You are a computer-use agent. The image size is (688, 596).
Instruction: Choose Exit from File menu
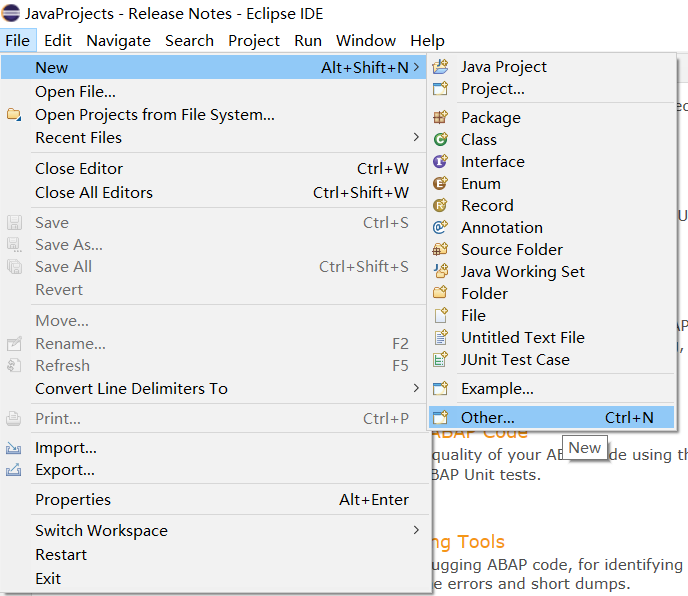pos(214,578)
